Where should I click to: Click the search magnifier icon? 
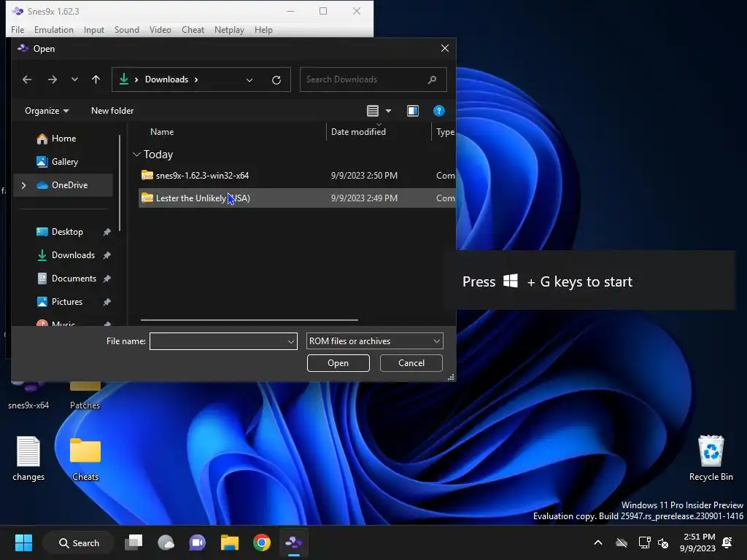432,79
